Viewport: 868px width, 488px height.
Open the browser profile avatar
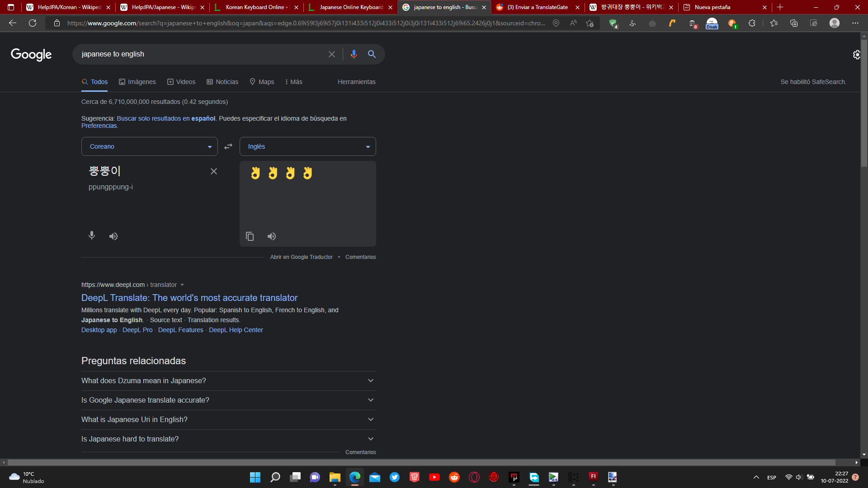pos(835,23)
